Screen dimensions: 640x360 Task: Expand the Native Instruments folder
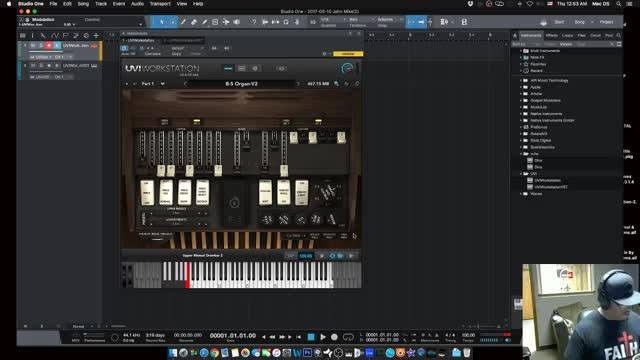[x=521, y=114]
